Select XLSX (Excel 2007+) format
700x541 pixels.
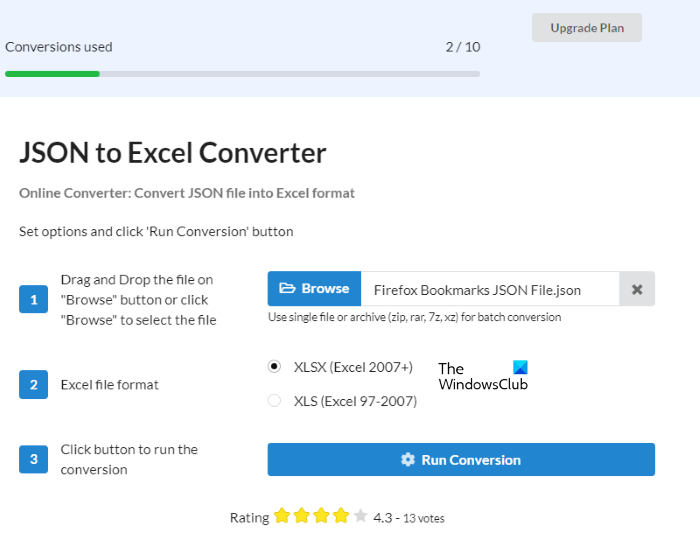tap(275, 367)
